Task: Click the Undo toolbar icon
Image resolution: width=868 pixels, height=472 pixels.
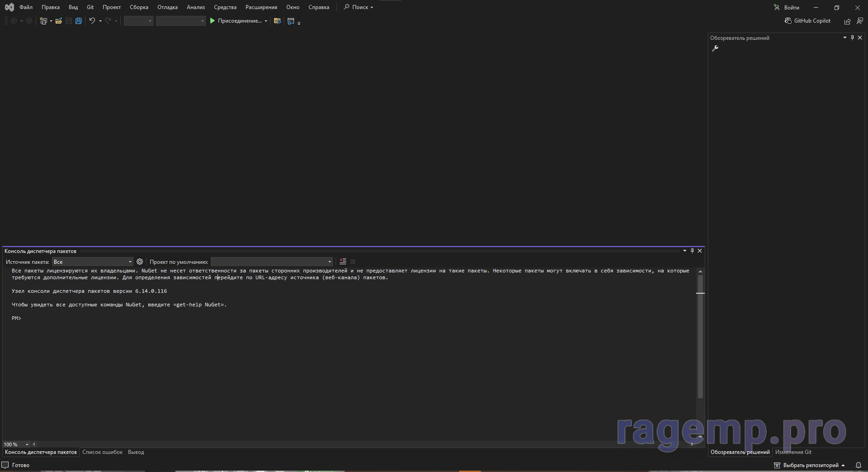Action: [x=92, y=21]
